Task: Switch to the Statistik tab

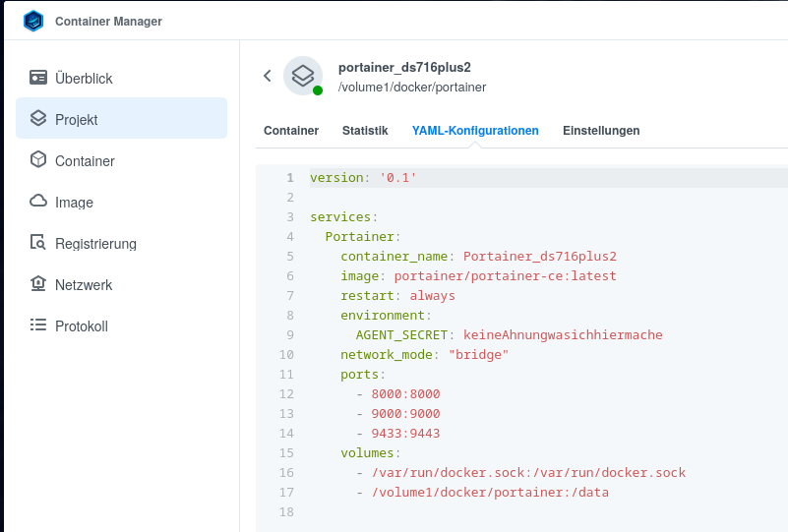Action: click(365, 131)
